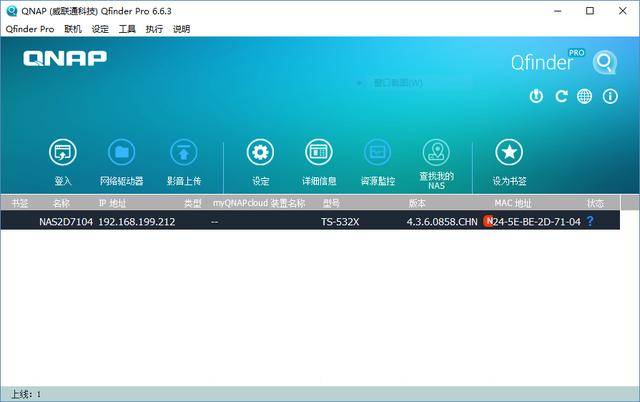Sort by the 书签 column header
Viewport: 640px width, 402px height.
point(20,203)
